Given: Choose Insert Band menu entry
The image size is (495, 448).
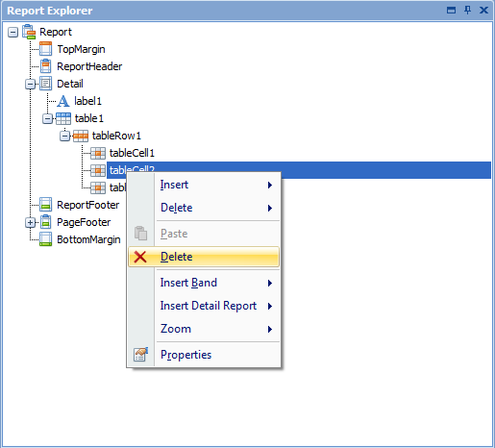Looking at the screenshot, I should (x=204, y=283).
